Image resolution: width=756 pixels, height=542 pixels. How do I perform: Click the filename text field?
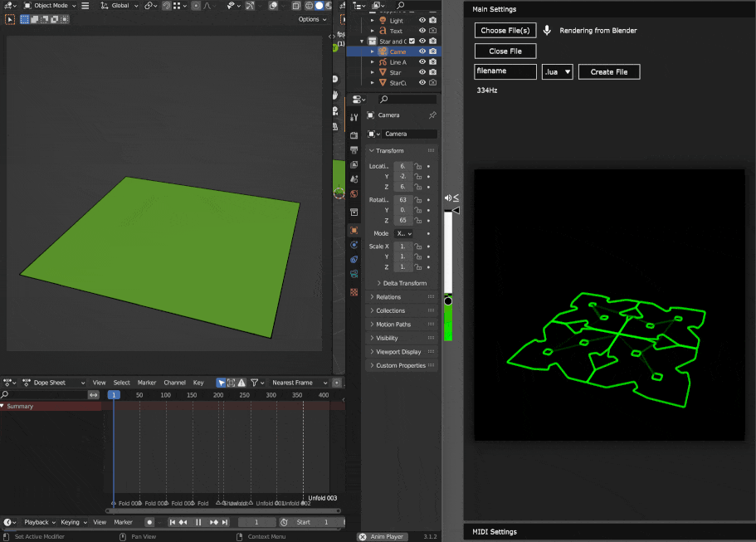coord(505,71)
